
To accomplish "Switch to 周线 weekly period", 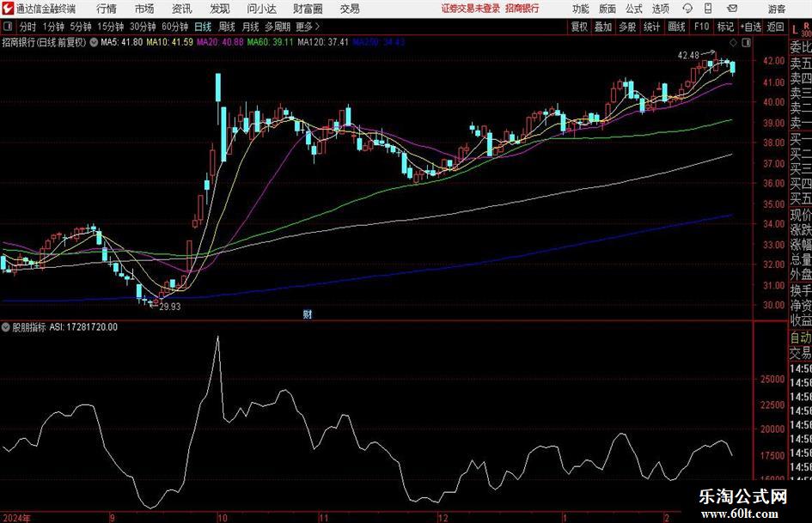I will (x=226, y=27).
